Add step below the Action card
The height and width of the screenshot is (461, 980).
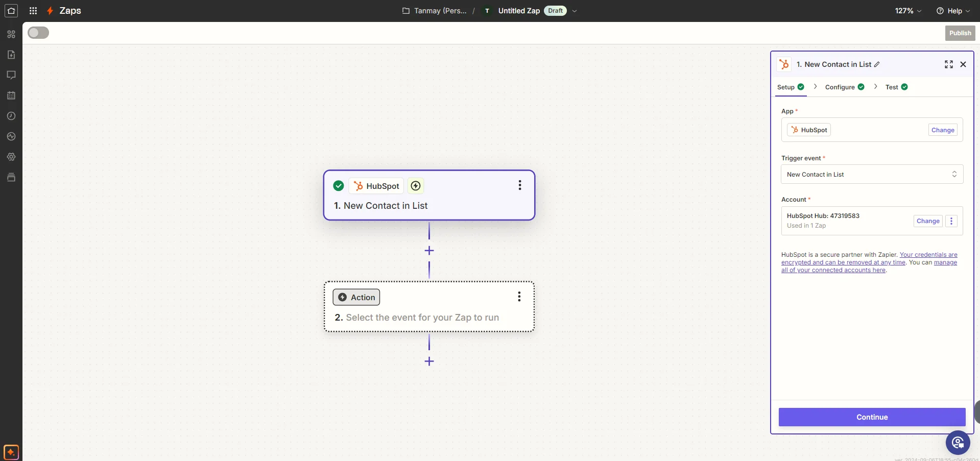coord(429,361)
